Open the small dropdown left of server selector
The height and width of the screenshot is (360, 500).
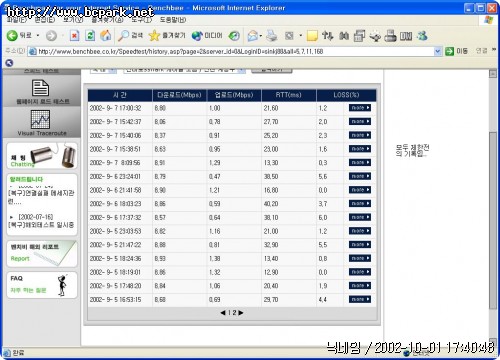[104, 70]
